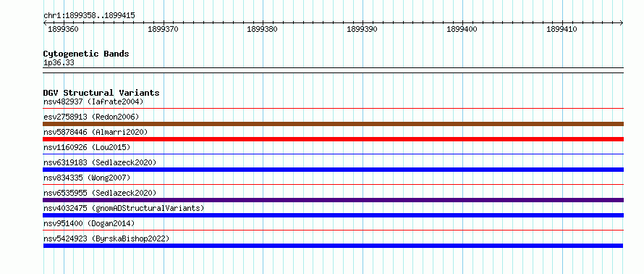Click the thin red line under nsv482937
The width and height of the screenshot is (644, 274).
333,109
